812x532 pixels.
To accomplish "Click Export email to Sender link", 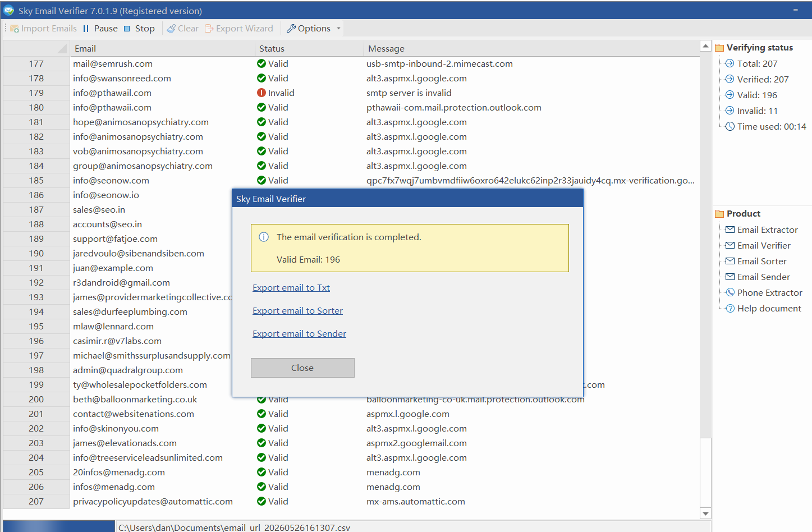I will 299,334.
